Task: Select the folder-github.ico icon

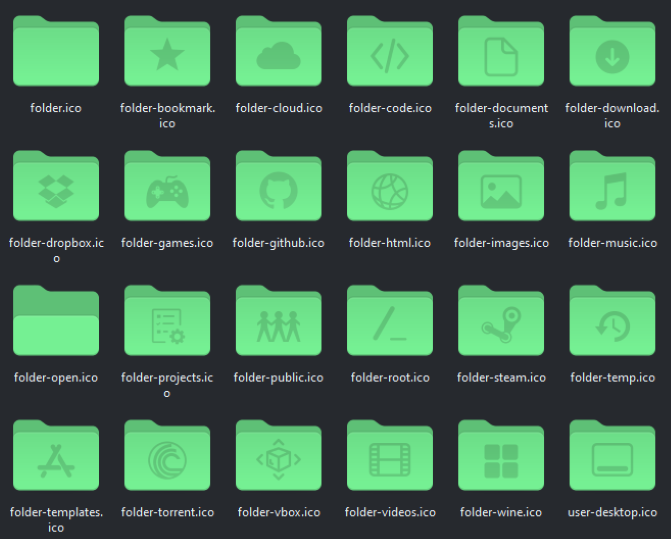Action: point(278,189)
